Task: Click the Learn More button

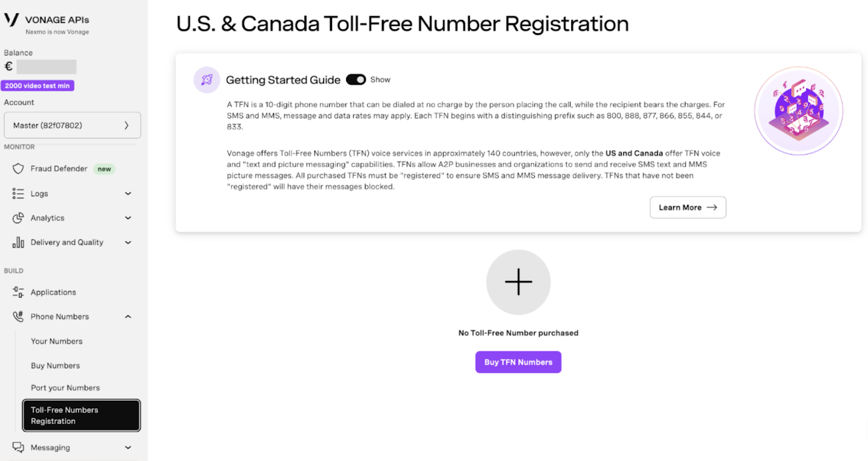Action: (687, 207)
